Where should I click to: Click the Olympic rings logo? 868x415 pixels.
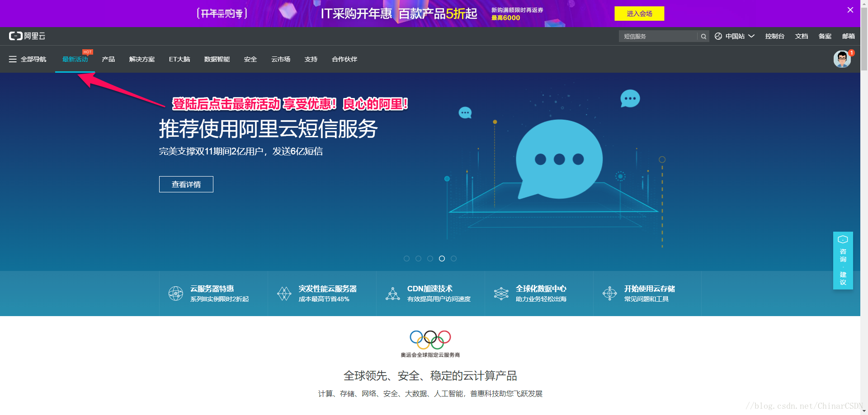(430, 340)
